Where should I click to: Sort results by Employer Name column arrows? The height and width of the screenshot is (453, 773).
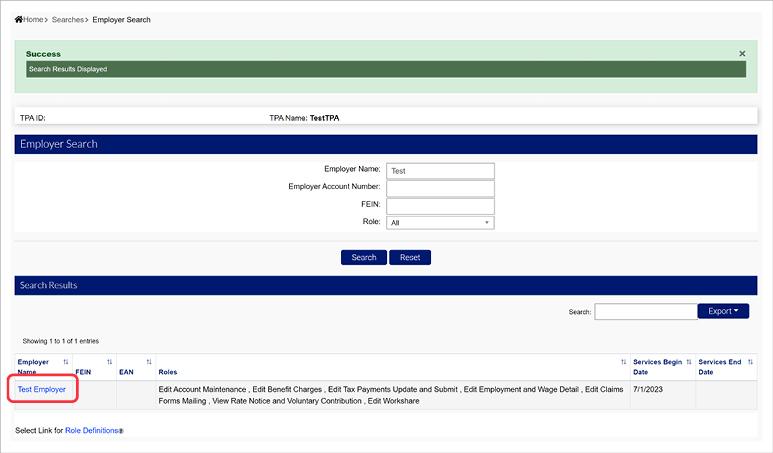pyautogui.click(x=66, y=362)
